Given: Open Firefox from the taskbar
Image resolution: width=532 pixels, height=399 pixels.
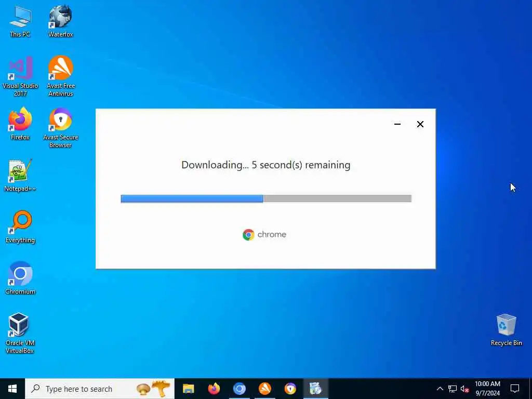Looking at the screenshot, I should click(x=214, y=389).
